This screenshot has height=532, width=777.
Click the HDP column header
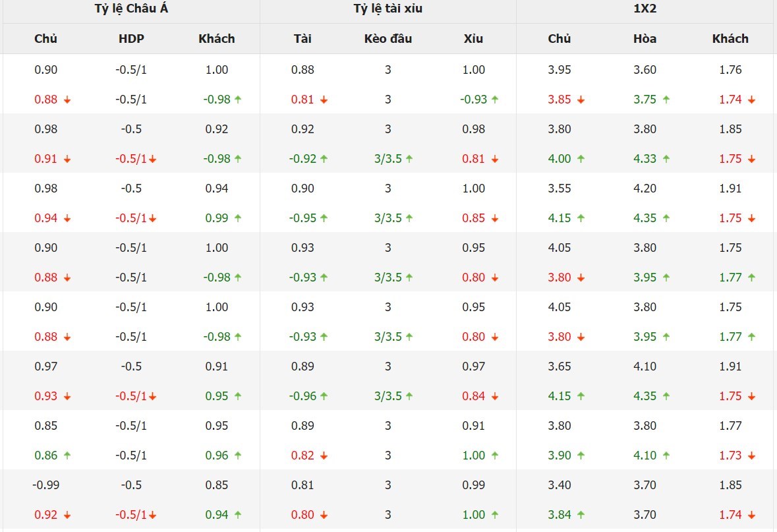[131, 39]
